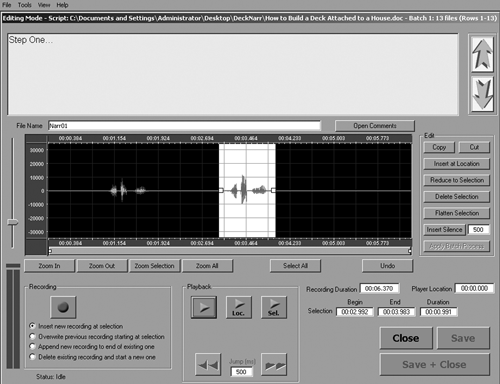
Task: Click the Selection End field 00:03.983
Action: [x=396, y=312]
